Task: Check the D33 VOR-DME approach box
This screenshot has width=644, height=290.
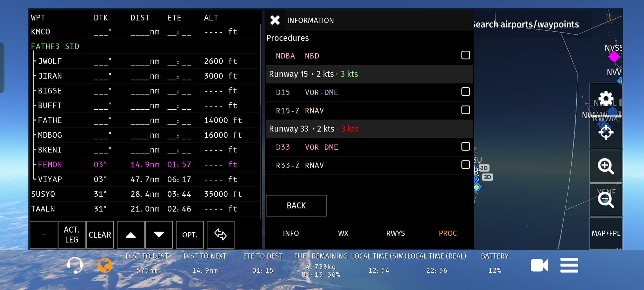Action: tap(466, 146)
